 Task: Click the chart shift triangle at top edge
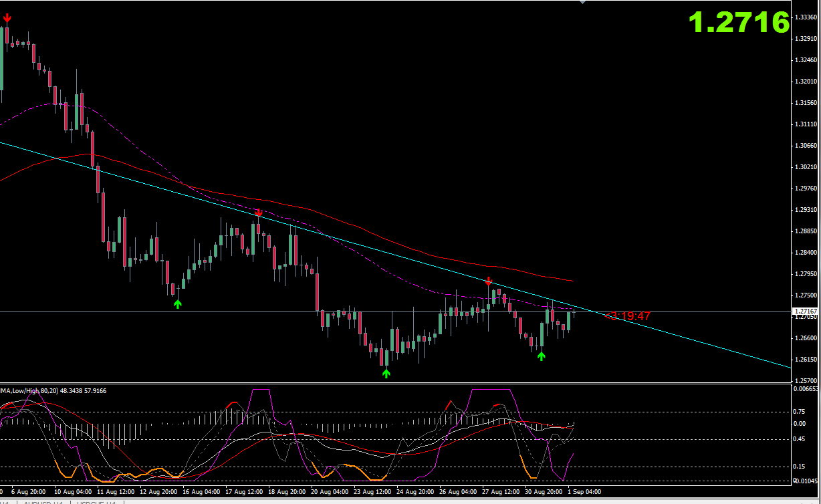[x=583, y=3]
